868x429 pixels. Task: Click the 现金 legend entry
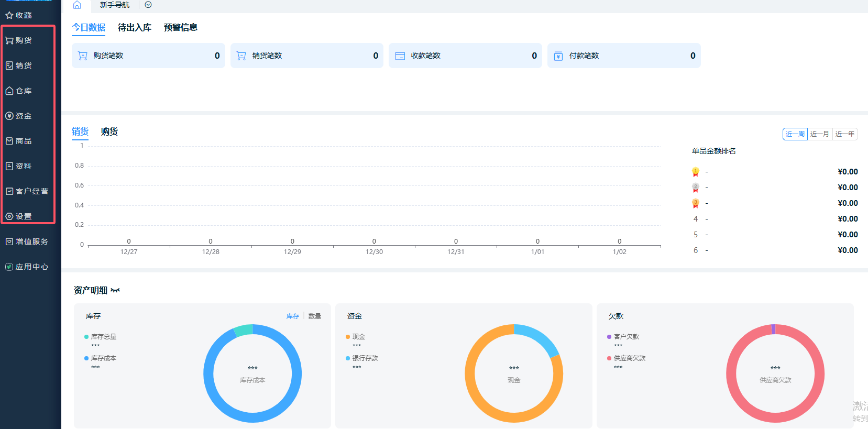(x=356, y=337)
